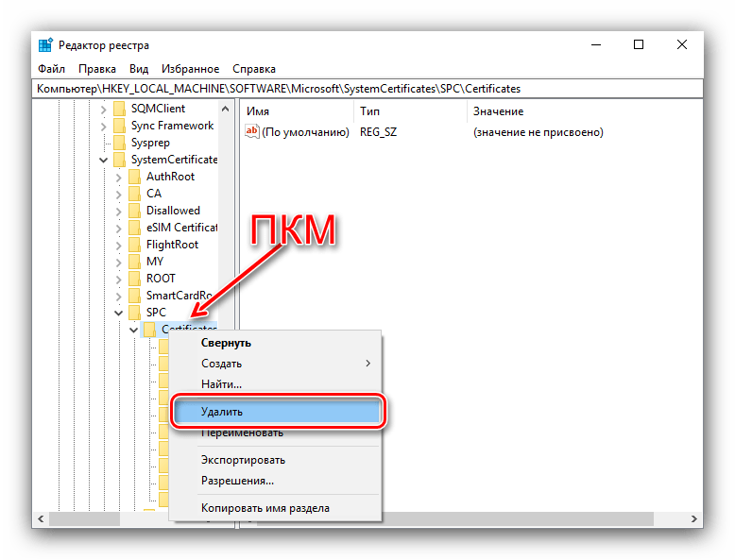Choose Удалить in the context menu
This screenshot has width=735, height=560.
click(277, 412)
